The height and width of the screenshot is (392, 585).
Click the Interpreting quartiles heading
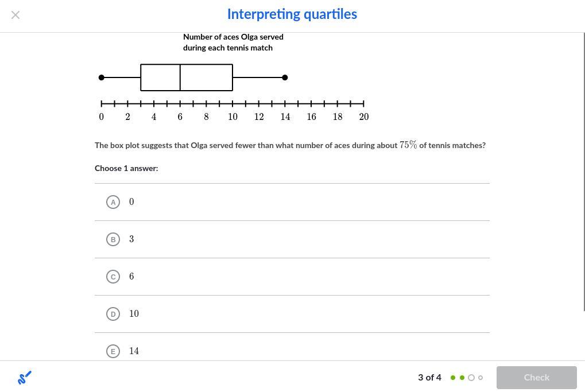click(292, 14)
